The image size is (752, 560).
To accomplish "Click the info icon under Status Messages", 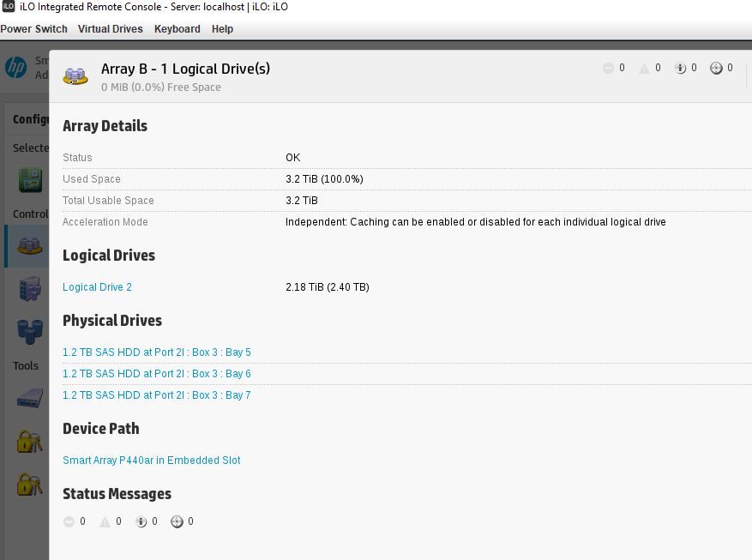I will [141, 521].
